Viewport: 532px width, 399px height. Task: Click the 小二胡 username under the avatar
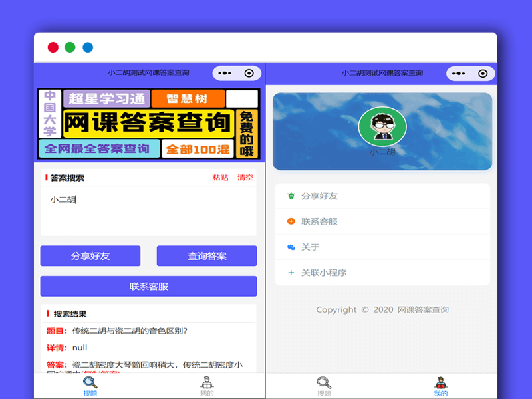tap(382, 152)
